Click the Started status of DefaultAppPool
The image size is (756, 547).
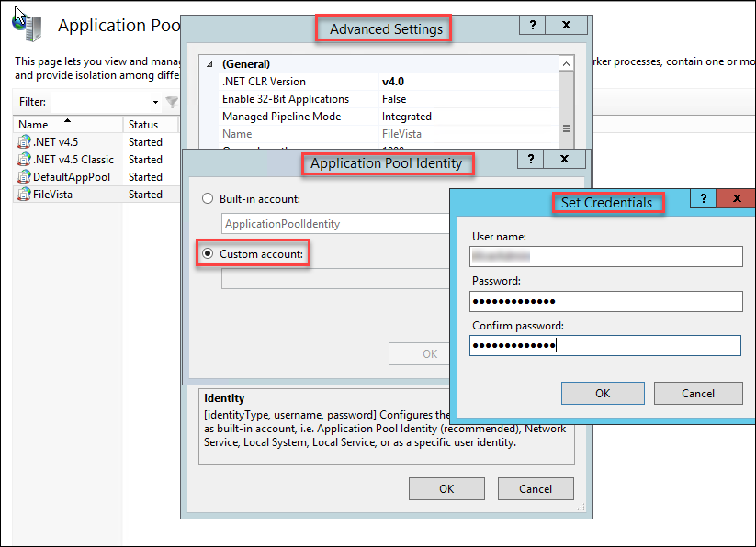pyautogui.click(x=145, y=177)
